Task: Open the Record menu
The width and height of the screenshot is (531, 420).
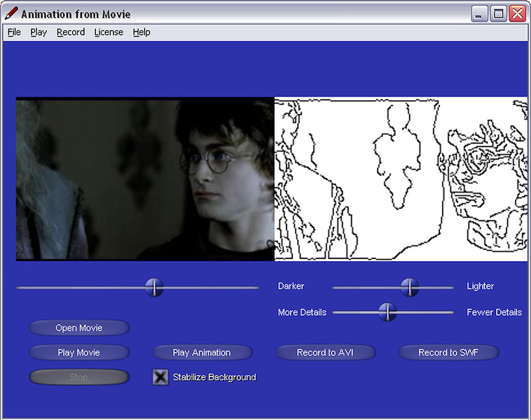Action: [x=71, y=32]
